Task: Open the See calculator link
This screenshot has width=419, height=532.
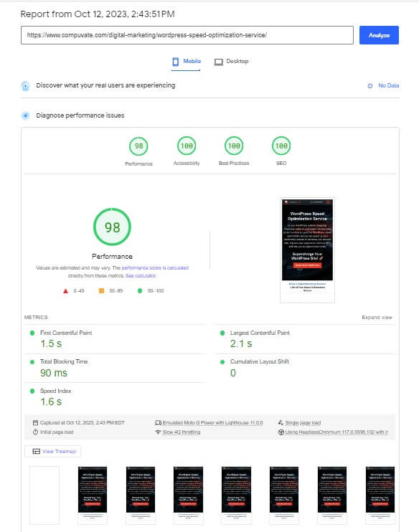Action: (141, 275)
